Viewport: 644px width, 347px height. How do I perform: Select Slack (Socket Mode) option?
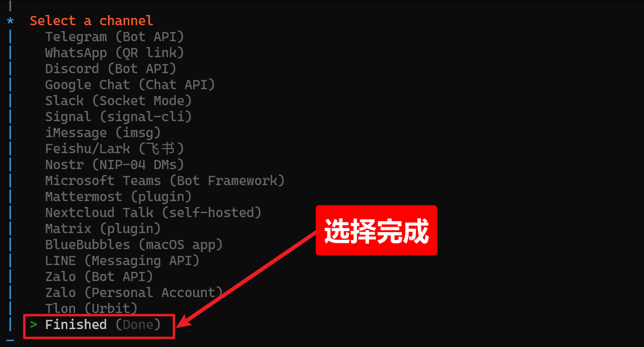coord(119,101)
